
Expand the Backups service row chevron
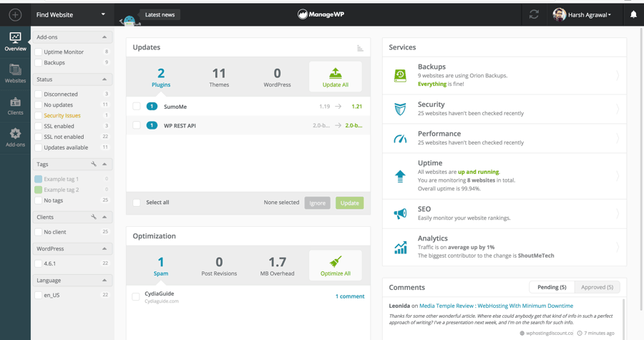click(x=618, y=76)
